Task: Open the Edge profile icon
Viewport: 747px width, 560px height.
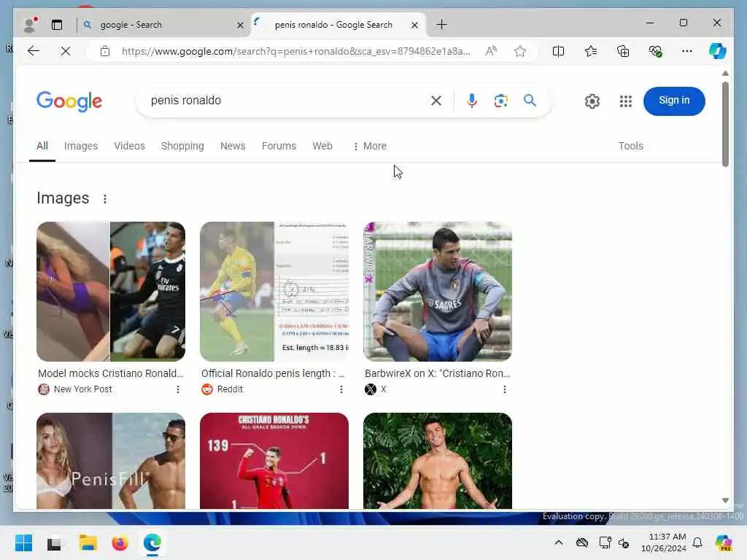Action: point(30,24)
